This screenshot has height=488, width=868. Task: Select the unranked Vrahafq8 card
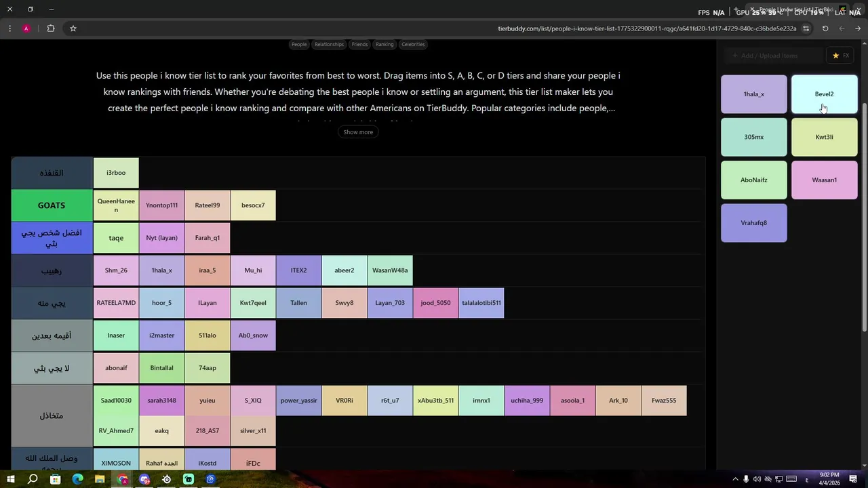[754, 223]
